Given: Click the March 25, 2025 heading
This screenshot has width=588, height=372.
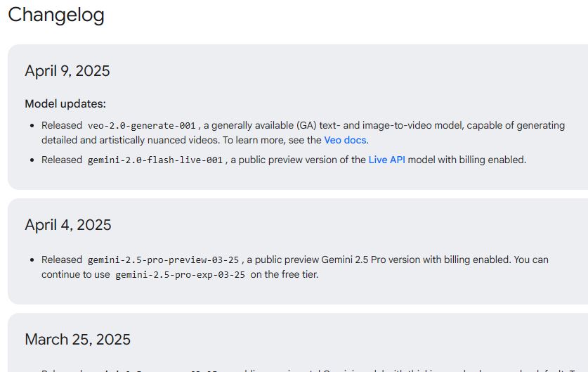Looking at the screenshot, I should 77,340.
